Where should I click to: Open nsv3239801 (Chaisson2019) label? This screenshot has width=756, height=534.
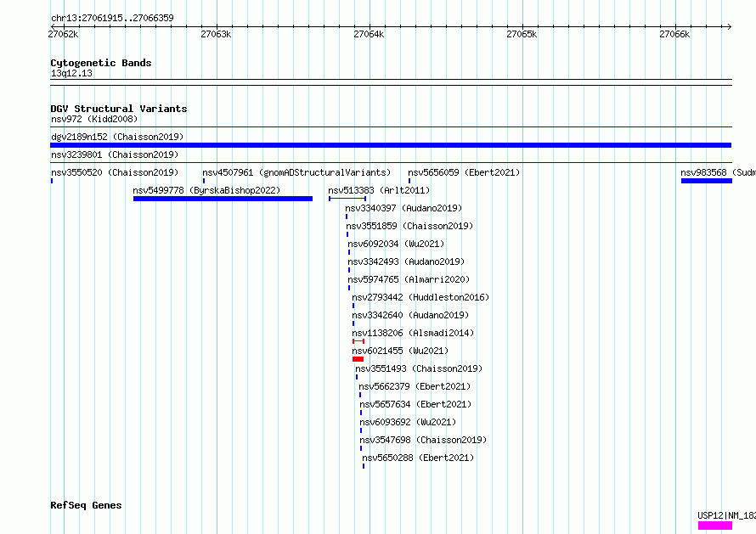(115, 155)
